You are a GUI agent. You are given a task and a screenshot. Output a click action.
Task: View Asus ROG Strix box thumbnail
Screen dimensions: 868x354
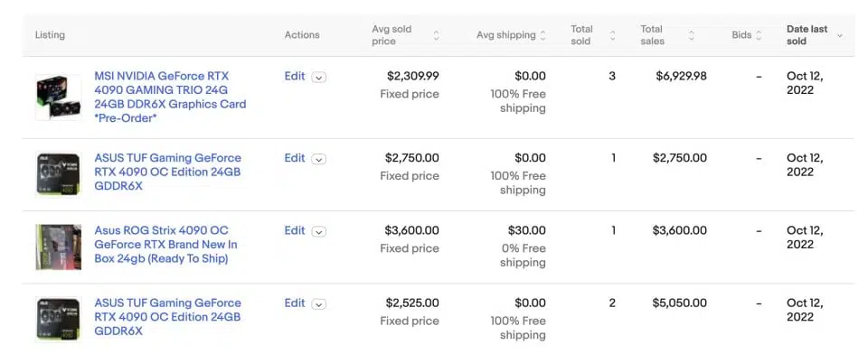(58, 247)
